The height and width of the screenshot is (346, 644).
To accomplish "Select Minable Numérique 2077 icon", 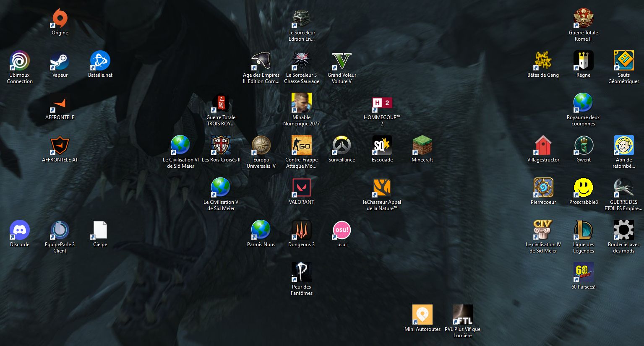I will [302, 103].
